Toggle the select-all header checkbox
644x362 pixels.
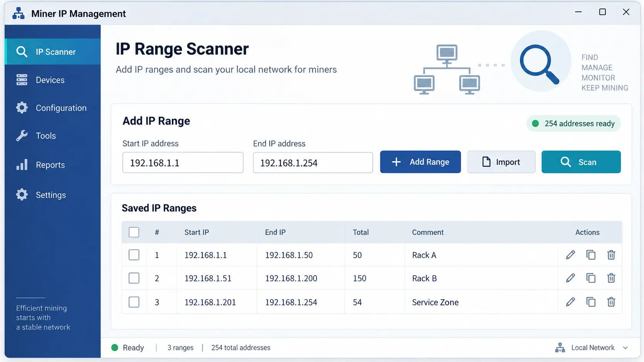134,232
